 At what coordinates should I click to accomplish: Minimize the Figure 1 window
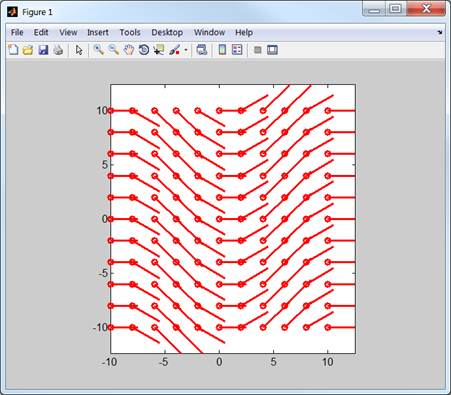(x=374, y=9)
